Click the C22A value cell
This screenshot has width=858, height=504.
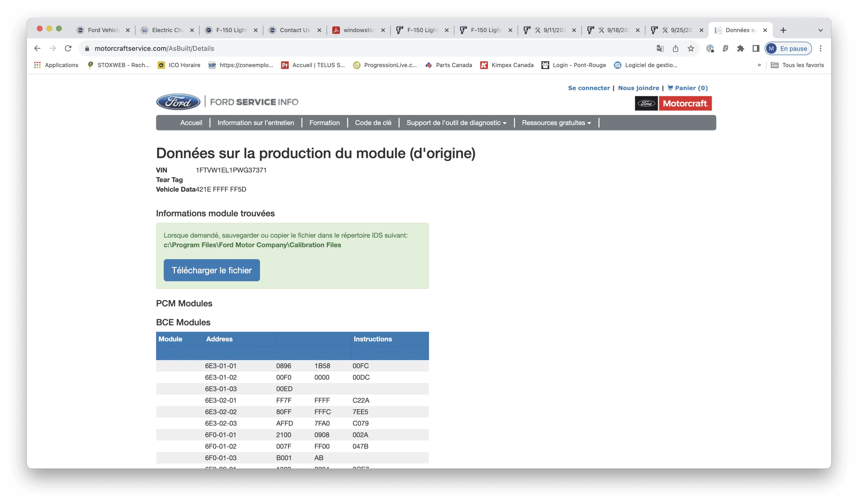(361, 400)
